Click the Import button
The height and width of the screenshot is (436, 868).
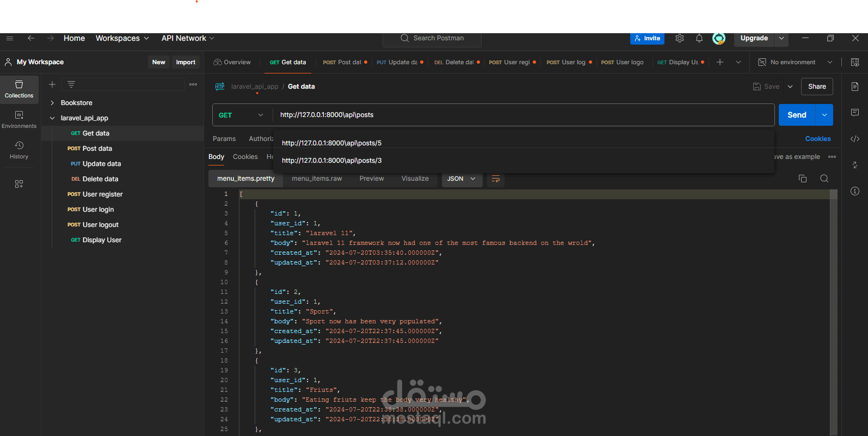[186, 62]
